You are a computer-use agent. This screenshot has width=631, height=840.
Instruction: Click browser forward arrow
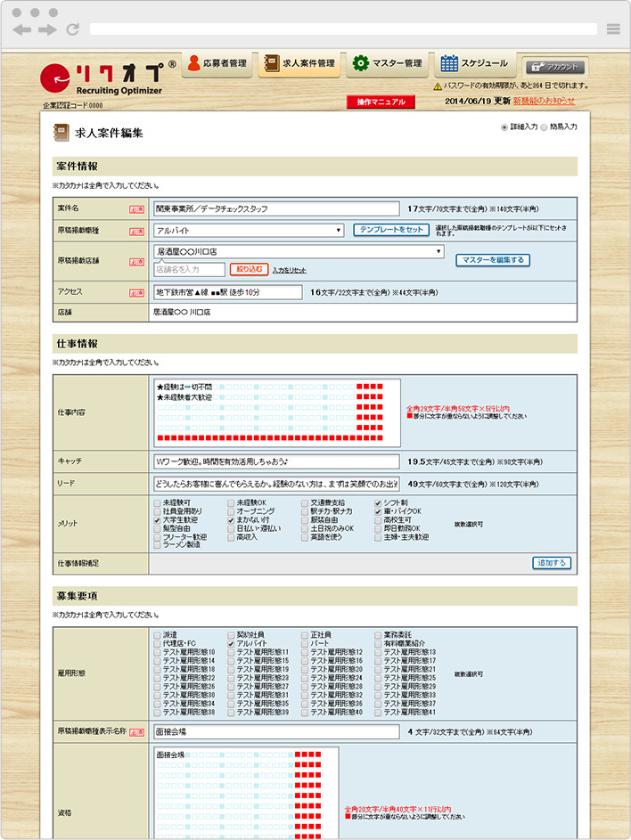(x=47, y=29)
